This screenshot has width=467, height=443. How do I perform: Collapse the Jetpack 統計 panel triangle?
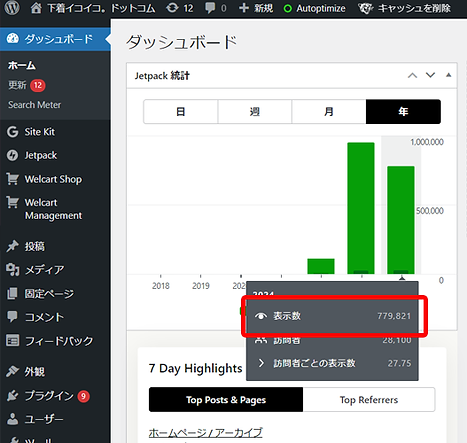tap(449, 75)
